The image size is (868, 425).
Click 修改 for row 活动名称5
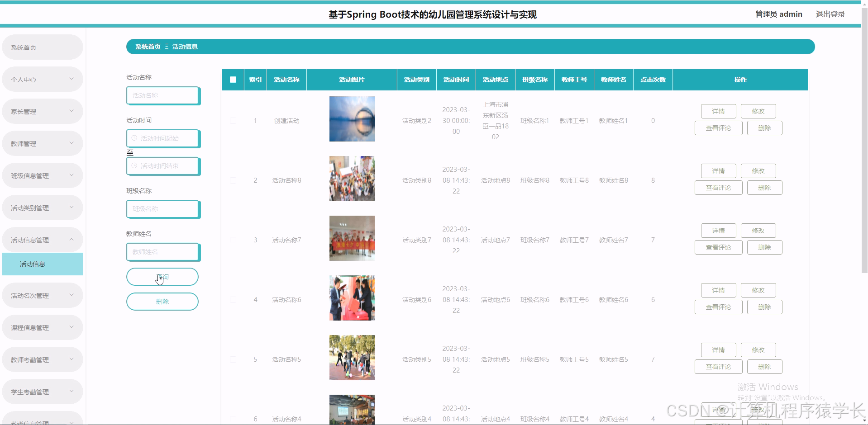(x=758, y=350)
